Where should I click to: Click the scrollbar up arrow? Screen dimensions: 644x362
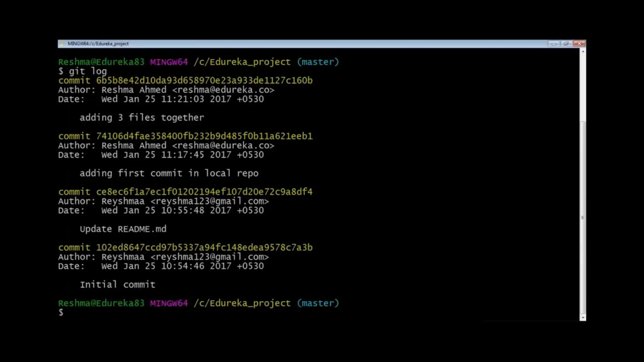583,51
